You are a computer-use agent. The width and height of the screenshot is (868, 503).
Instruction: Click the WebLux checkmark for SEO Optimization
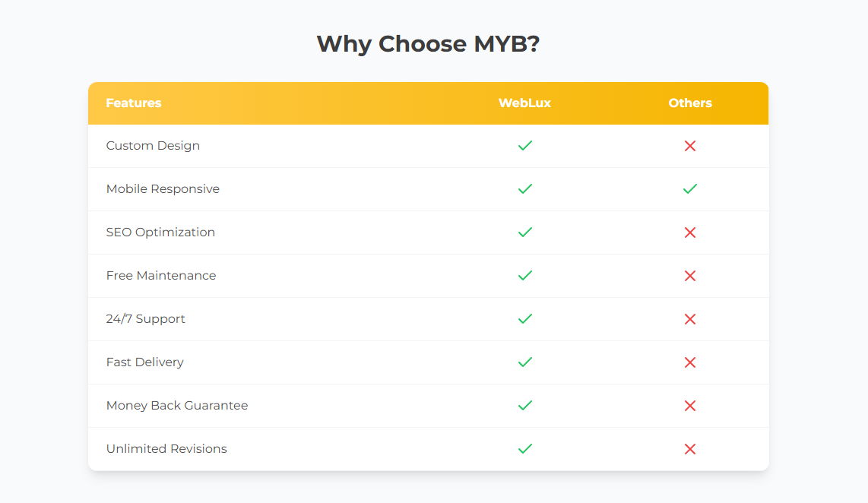(x=524, y=233)
